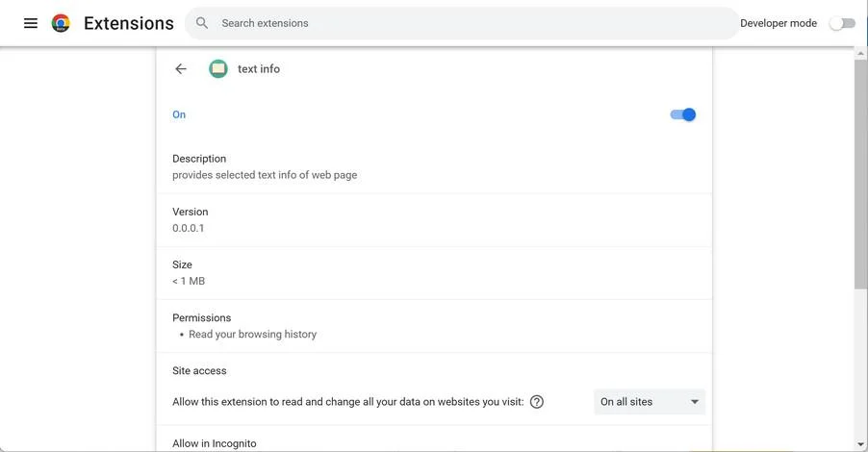Image resolution: width=868 pixels, height=452 pixels.
Task: Select 'Read your browsing history' permission
Action: [x=252, y=334]
